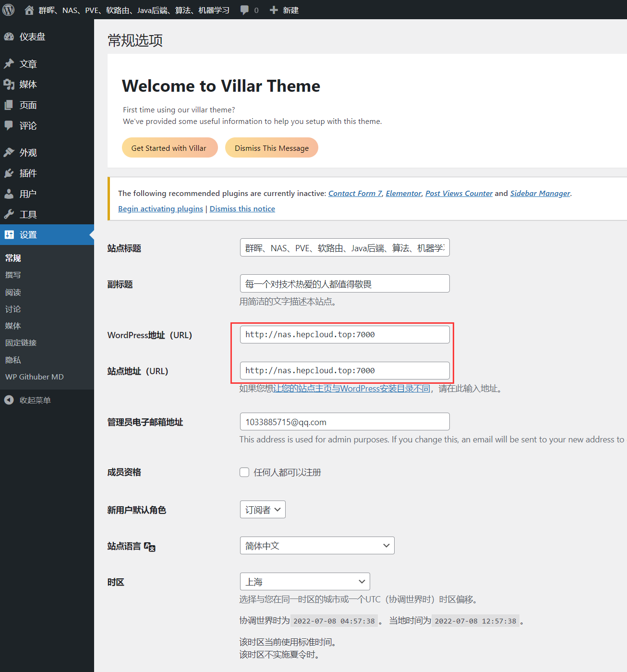Viewport: 627px width, 672px height.
Task: Click Get Started with Villar button
Action: click(170, 147)
